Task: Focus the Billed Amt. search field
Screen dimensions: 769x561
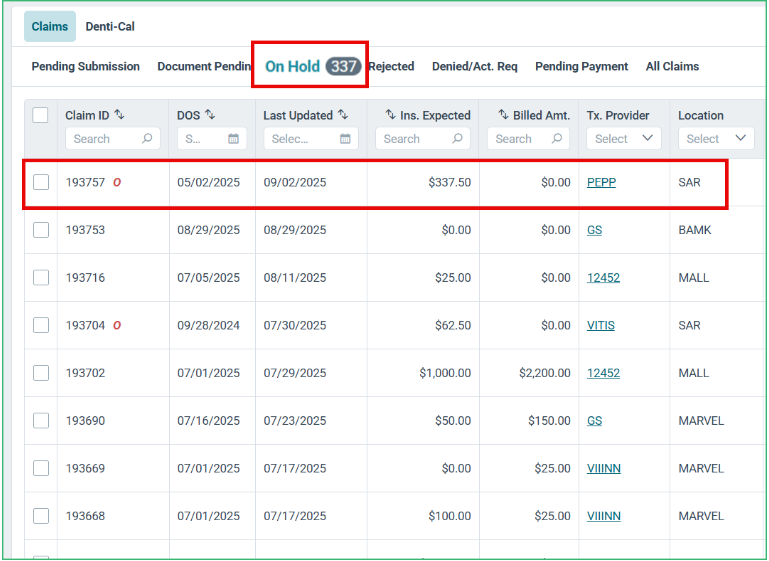Action: click(x=528, y=139)
